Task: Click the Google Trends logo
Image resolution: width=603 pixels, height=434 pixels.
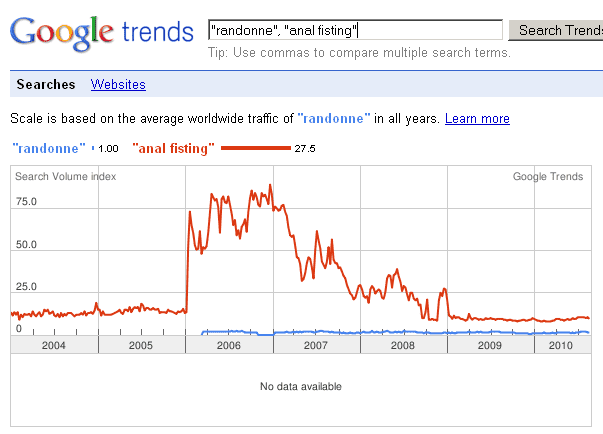Action: click(100, 31)
